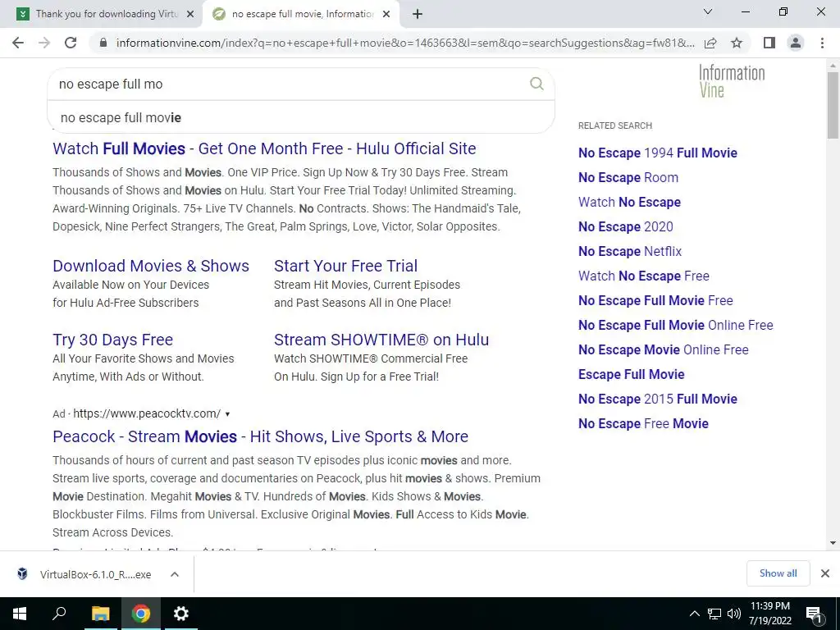840x630 pixels.
Task: Open Watch Full Movies Hulu link
Action: click(264, 148)
